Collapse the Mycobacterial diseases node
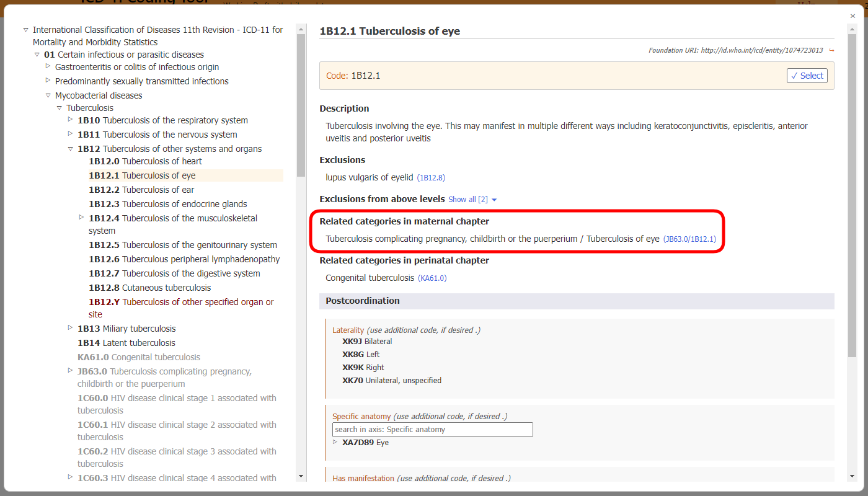868x496 pixels. 48,94
